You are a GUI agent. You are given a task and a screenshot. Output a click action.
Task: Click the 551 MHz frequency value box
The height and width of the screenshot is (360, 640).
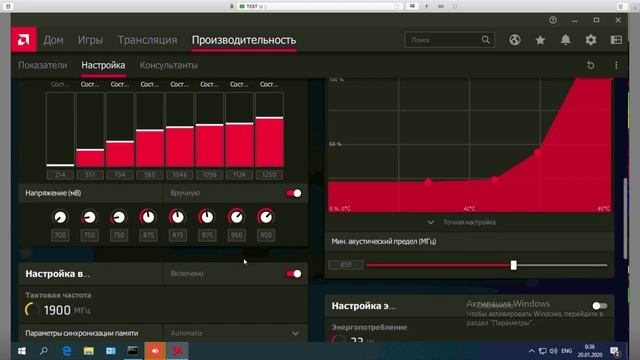pyautogui.click(x=90, y=175)
